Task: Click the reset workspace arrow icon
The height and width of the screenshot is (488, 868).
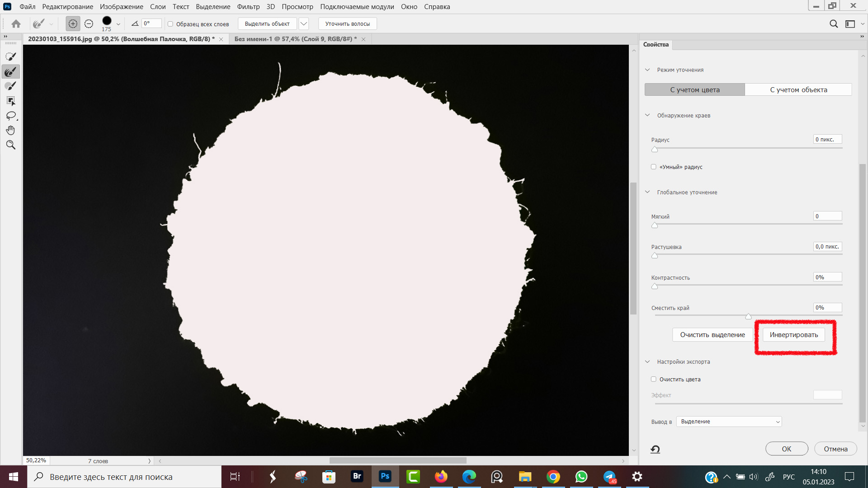Action: tap(655, 449)
